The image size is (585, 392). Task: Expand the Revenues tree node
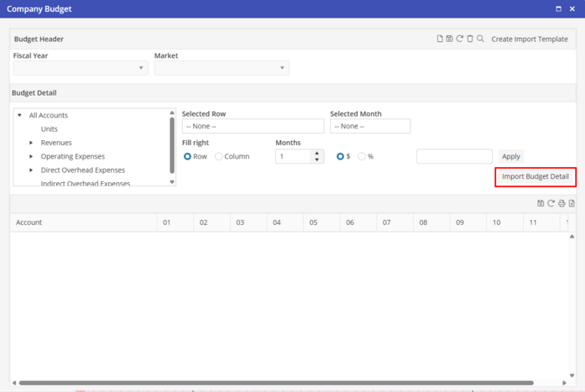point(32,143)
